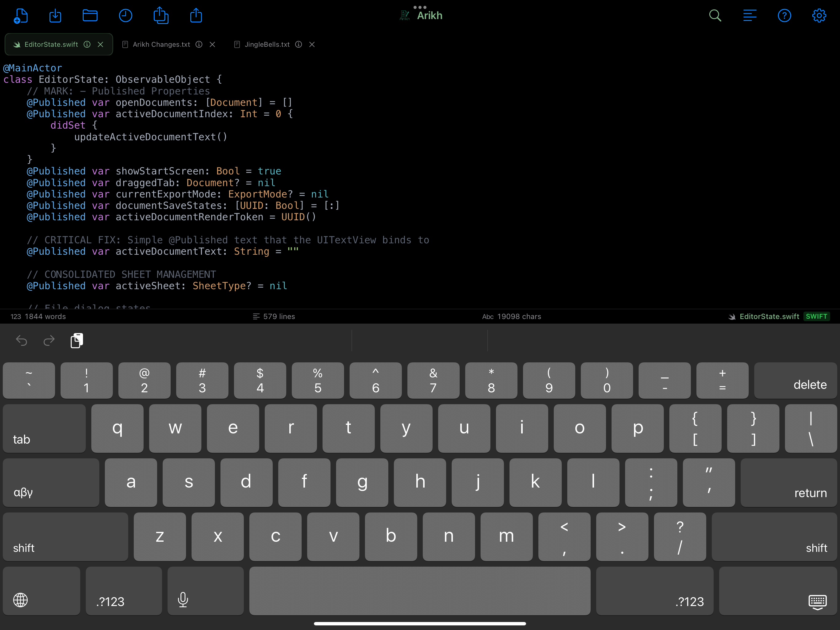Click the import file download icon
The image size is (840, 630).
[55, 16]
